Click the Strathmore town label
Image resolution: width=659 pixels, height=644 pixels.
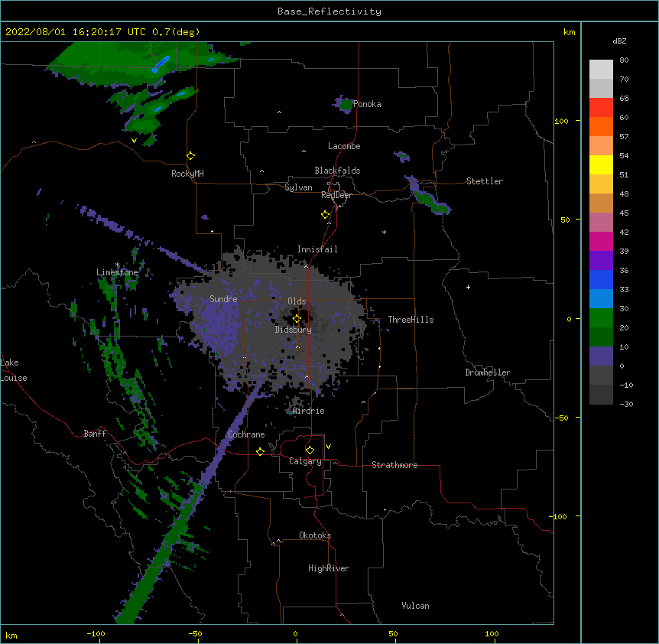pos(394,465)
